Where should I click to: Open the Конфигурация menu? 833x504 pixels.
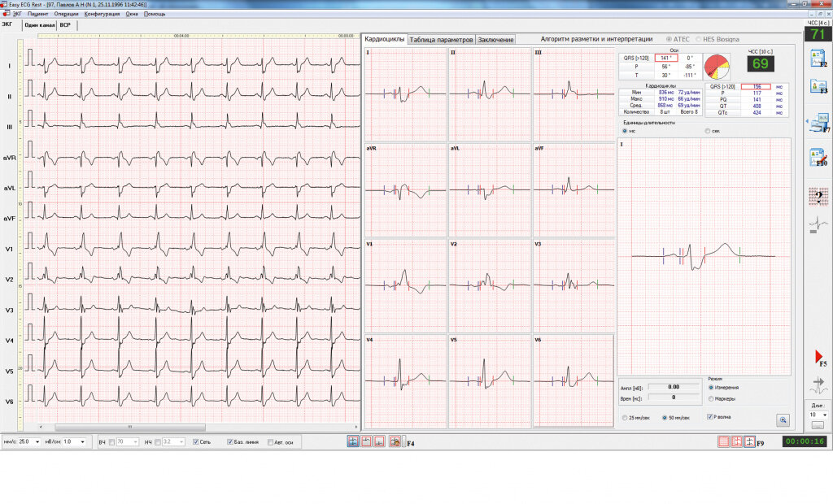point(102,14)
